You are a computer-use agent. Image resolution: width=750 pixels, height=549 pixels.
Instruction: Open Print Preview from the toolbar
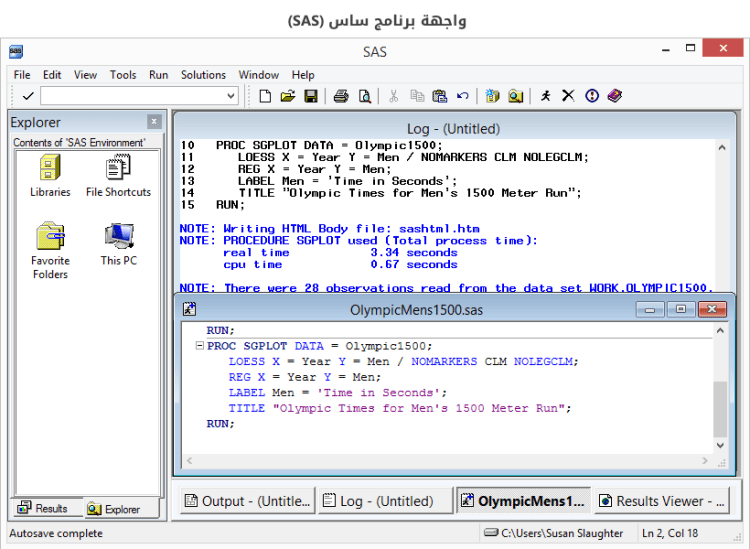coord(364,96)
